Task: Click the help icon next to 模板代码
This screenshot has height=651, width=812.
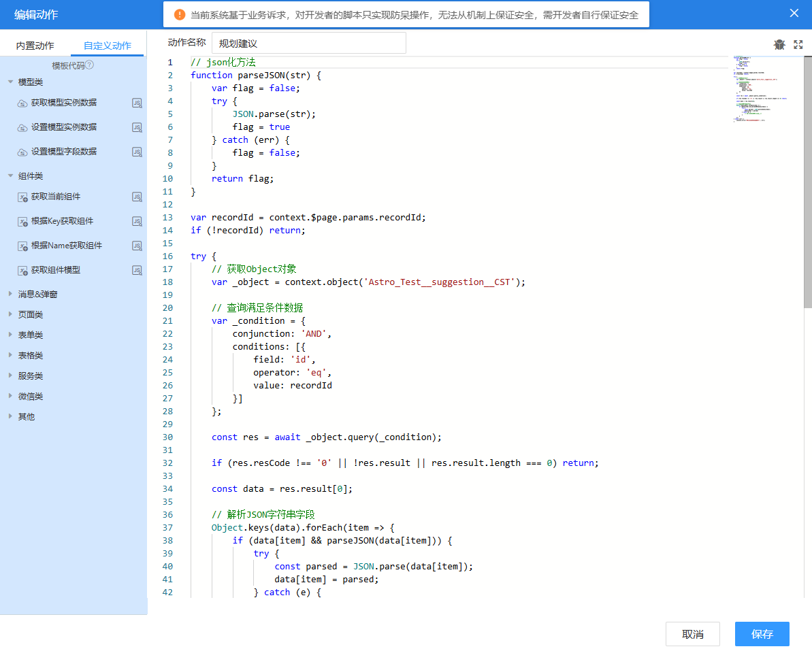Action: (90, 65)
